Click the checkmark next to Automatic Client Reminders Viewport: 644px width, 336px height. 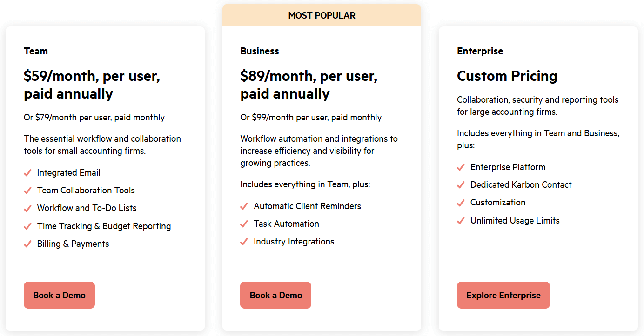pos(244,206)
